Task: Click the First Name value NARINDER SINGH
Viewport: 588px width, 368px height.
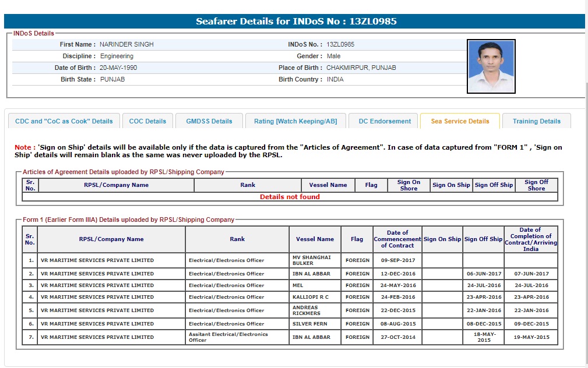Action: [x=126, y=44]
